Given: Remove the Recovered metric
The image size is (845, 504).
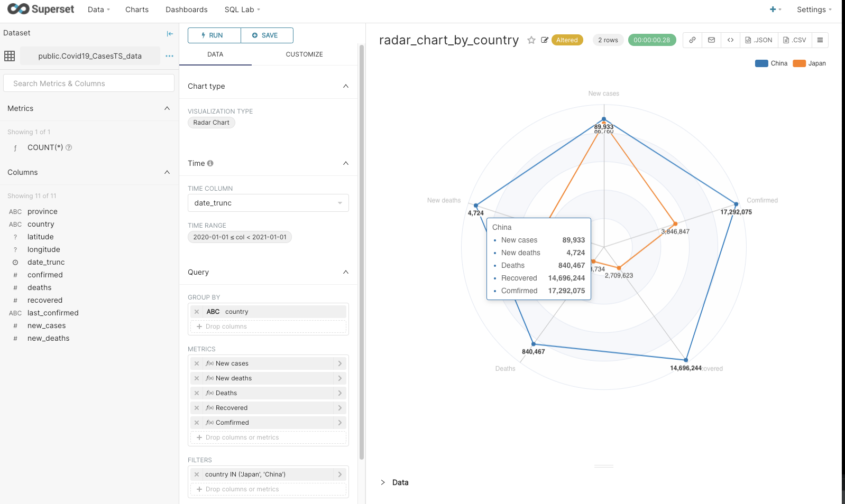Looking at the screenshot, I should click(x=197, y=408).
